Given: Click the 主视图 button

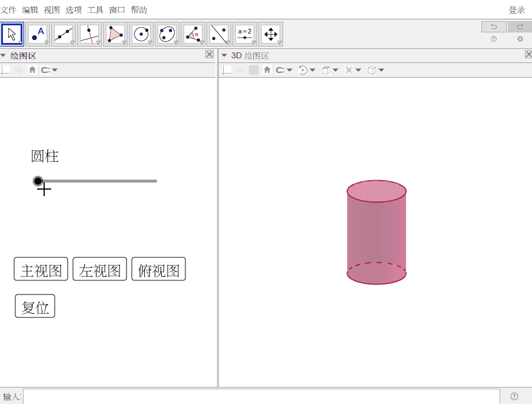Looking at the screenshot, I should point(41,269).
